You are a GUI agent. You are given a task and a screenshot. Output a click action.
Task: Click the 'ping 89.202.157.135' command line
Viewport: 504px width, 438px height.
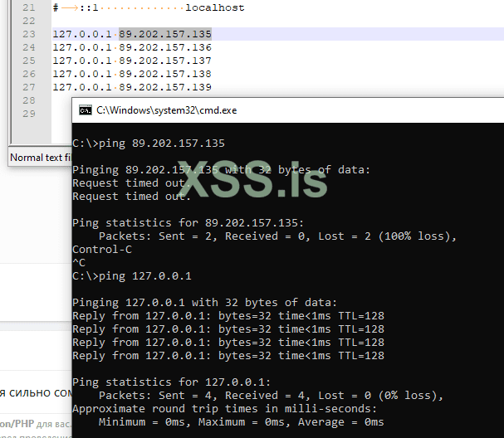click(149, 144)
